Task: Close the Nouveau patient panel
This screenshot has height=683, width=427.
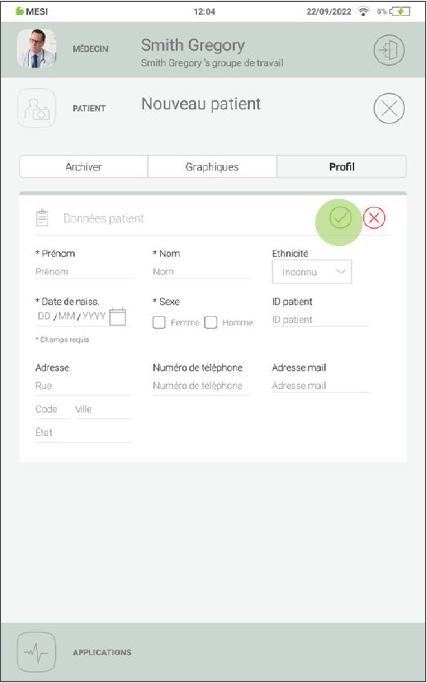Action: coord(389,108)
